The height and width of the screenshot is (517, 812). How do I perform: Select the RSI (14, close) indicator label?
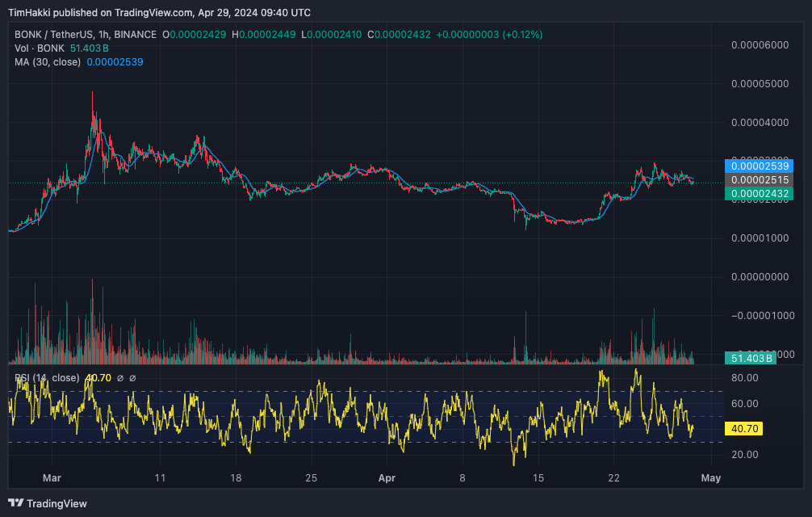tap(47, 378)
